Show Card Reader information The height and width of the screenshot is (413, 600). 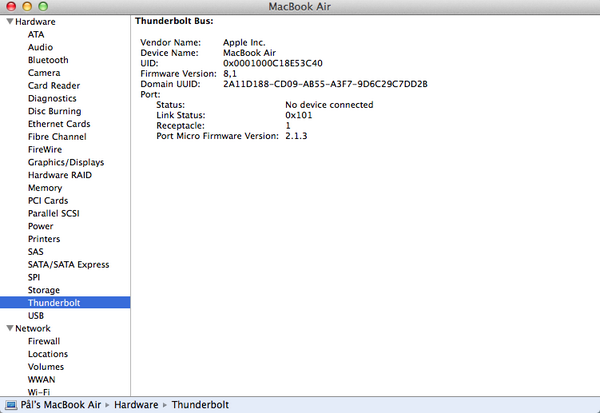(54, 85)
